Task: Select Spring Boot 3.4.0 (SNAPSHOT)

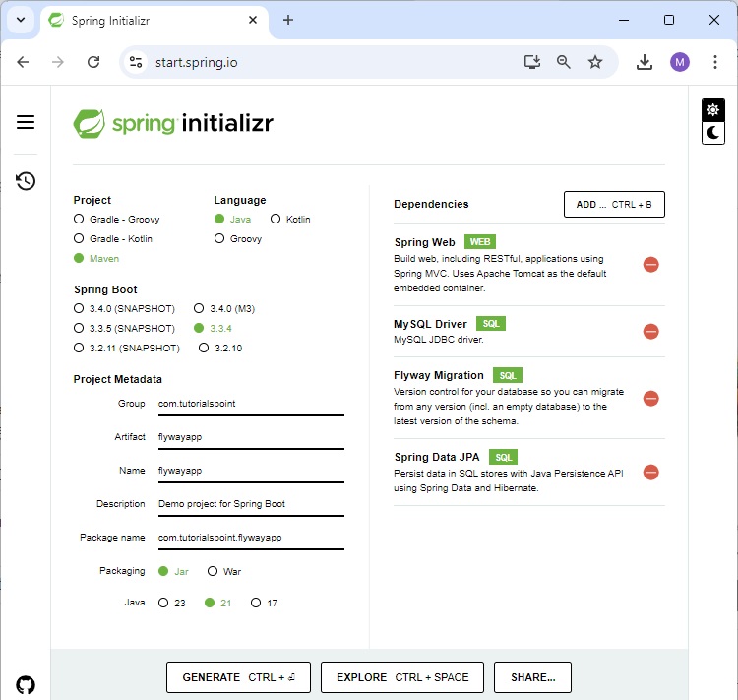Action: point(124,308)
